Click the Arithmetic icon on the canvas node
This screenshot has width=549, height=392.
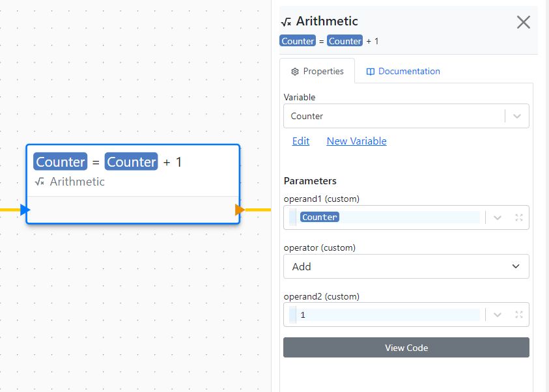click(40, 182)
